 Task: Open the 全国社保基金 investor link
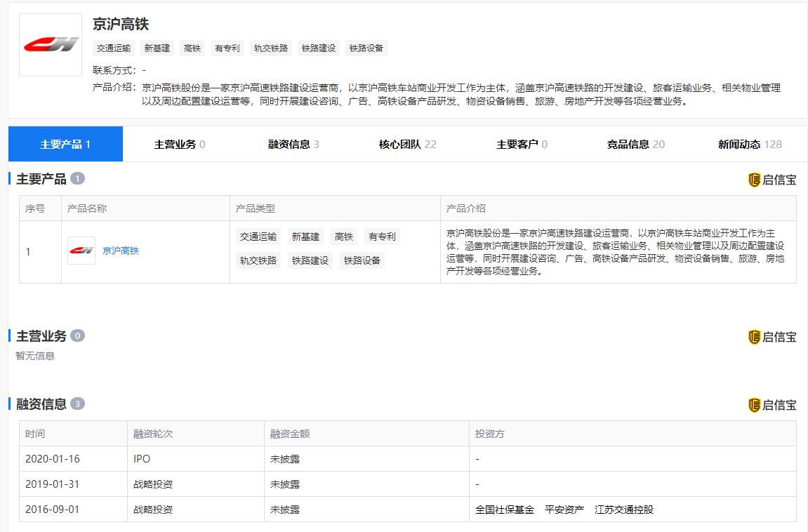coord(505,510)
